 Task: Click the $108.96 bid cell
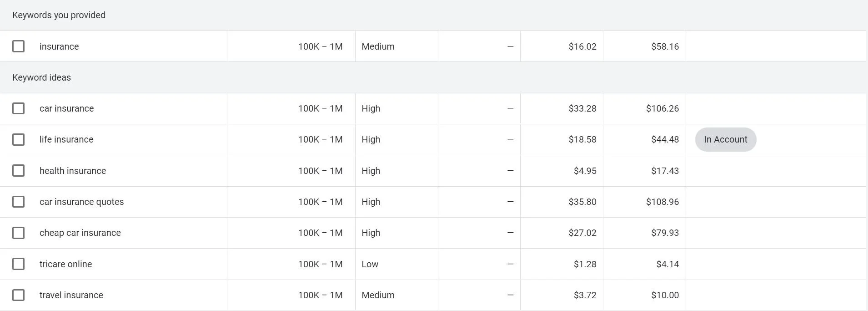(662, 202)
